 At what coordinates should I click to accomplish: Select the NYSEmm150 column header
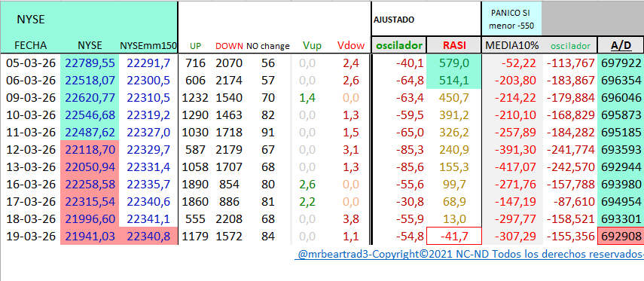[148, 45]
